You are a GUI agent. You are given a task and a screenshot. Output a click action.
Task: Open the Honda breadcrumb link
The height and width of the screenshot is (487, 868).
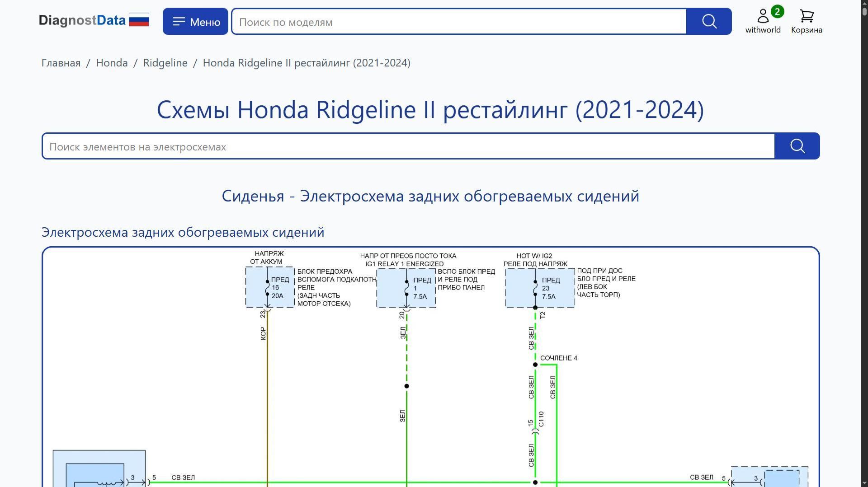(x=112, y=63)
